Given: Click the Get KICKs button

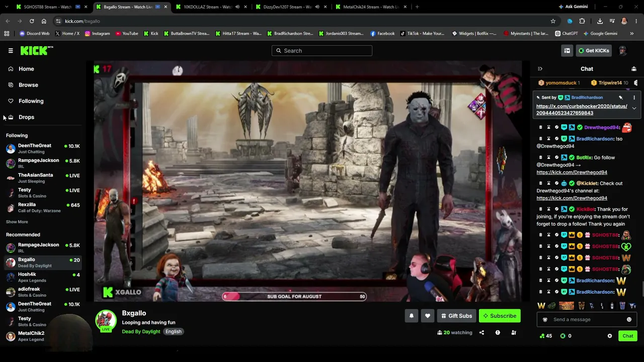Looking at the screenshot, I should pyautogui.click(x=594, y=50).
